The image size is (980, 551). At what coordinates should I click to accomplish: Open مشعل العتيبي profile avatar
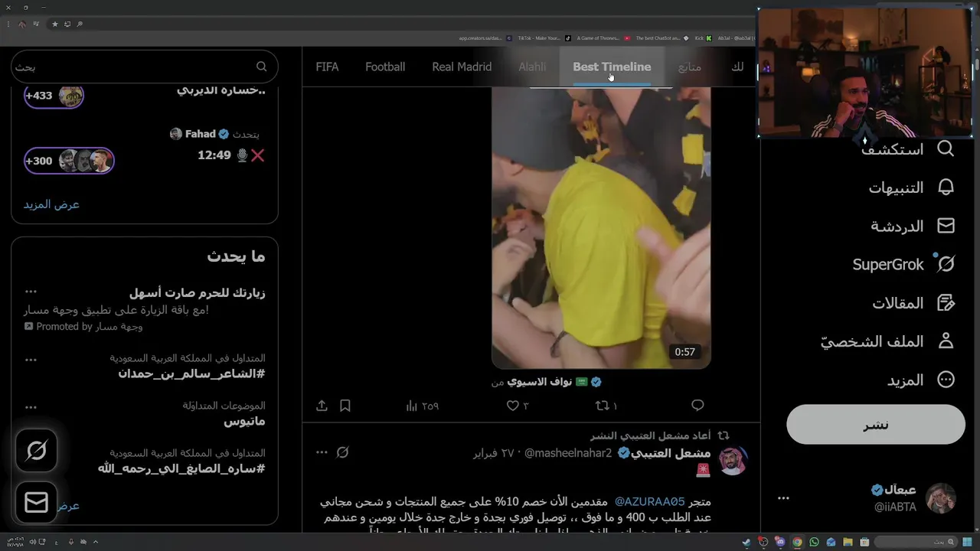pyautogui.click(x=733, y=461)
